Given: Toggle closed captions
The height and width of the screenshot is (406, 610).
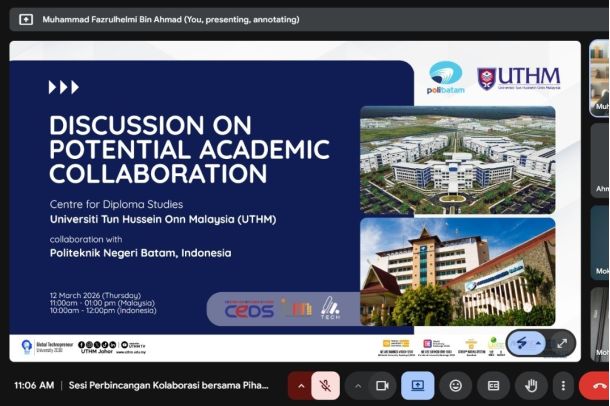Looking at the screenshot, I should click(x=493, y=385).
